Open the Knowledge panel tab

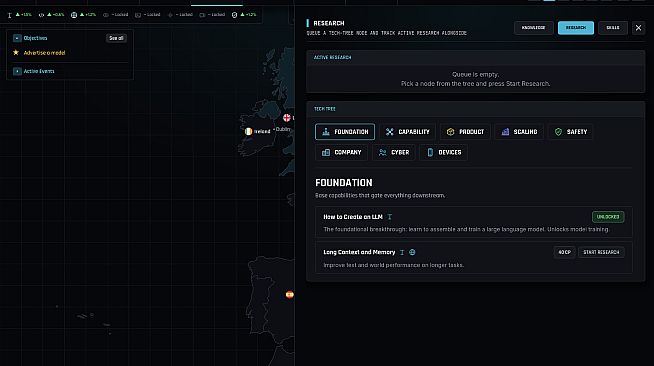click(533, 28)
